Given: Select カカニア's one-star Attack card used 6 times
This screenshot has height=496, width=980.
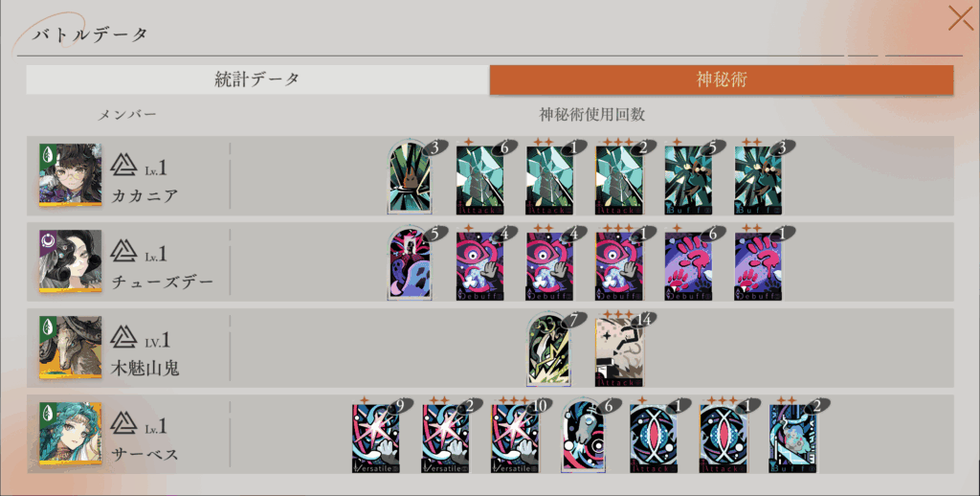Looking at the screenshot, I should tap(479, 180).
